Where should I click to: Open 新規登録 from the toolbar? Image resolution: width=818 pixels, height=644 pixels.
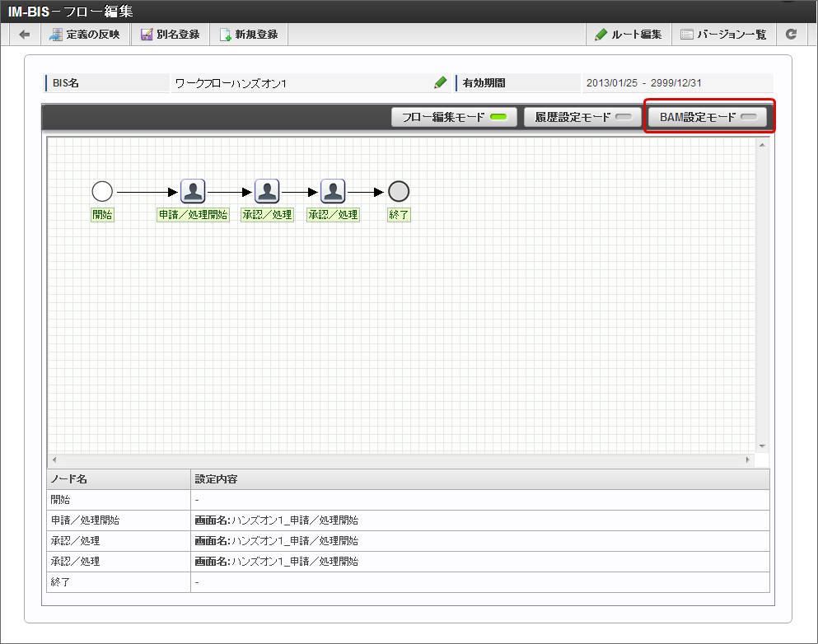[249, 35]
